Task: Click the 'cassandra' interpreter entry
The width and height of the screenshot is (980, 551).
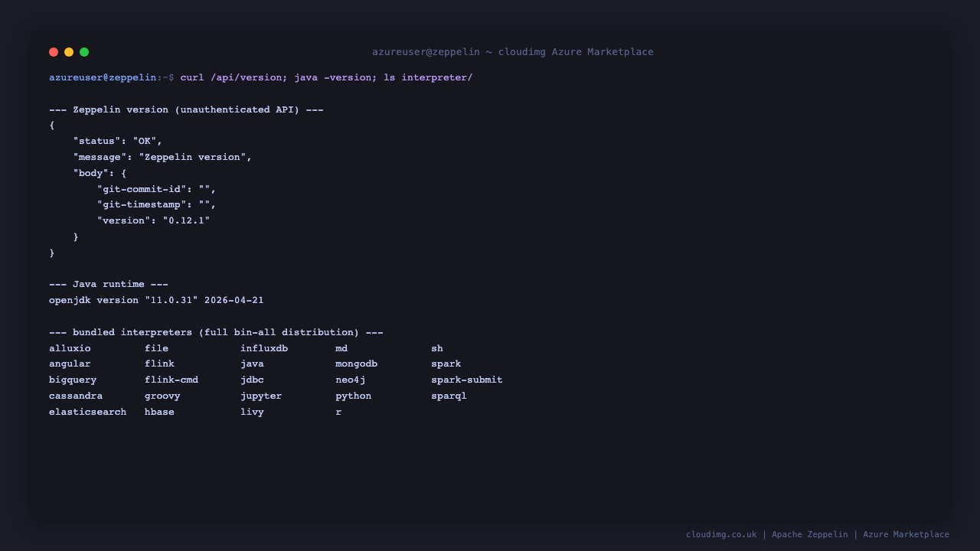Action: click(76, 396)
